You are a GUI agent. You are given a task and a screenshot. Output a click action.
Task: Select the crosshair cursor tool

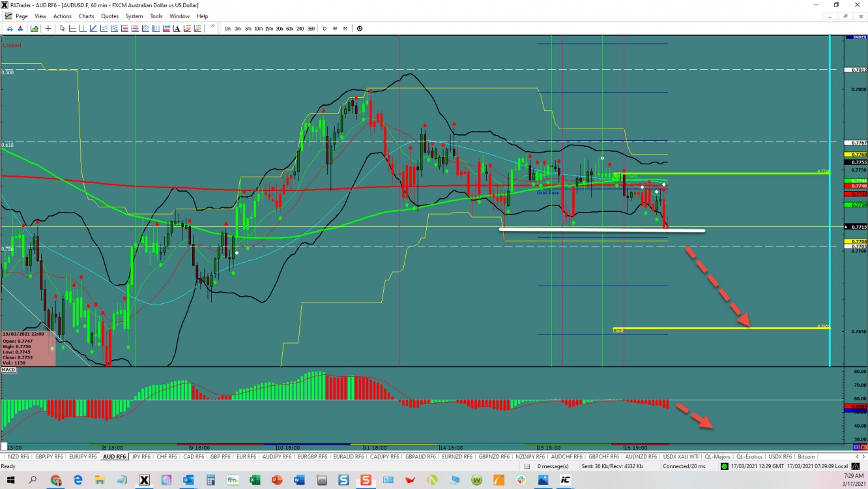[x=48, y=29]
